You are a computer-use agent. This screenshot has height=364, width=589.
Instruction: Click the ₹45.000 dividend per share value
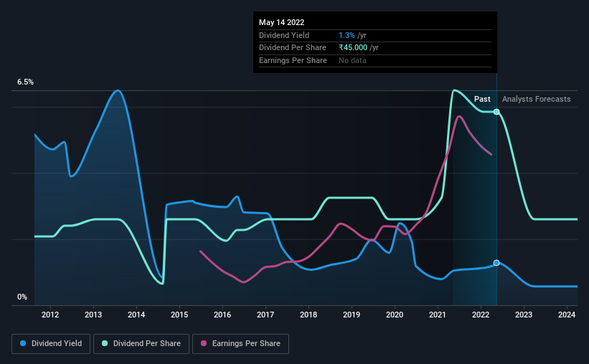click(x=353, y=48)
